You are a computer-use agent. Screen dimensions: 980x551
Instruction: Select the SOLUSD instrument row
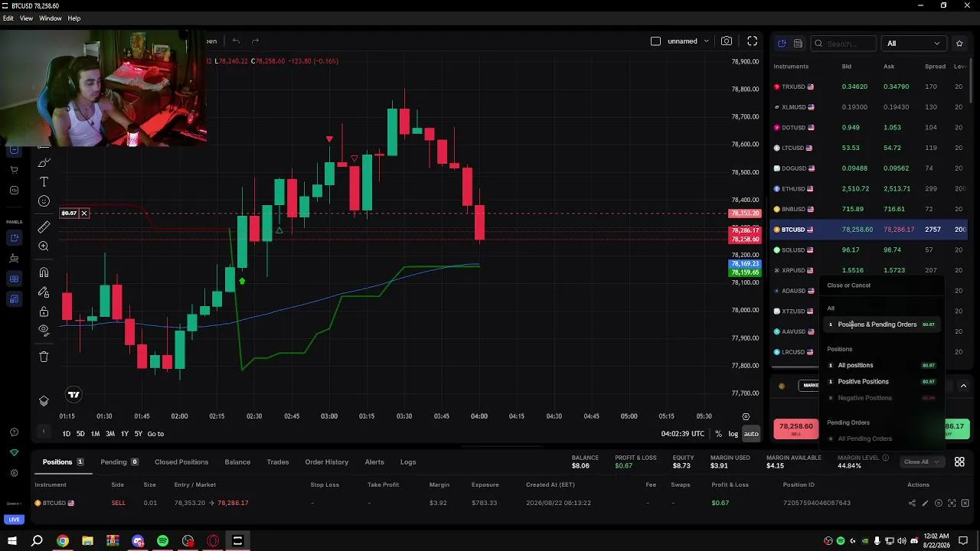click(870, 249)
